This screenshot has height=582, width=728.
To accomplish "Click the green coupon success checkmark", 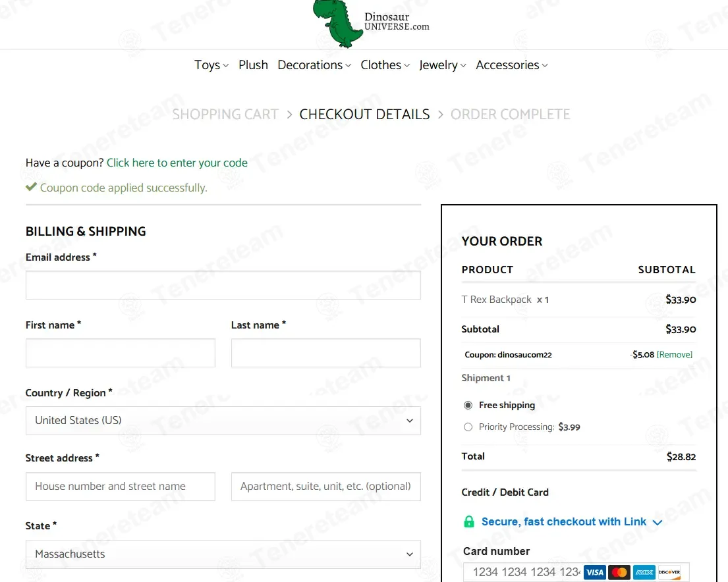I will [x=31, y=187].
